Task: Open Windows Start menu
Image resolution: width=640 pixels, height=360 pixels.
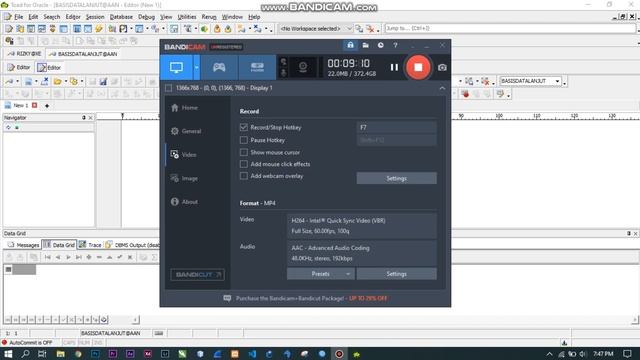Action: [8, 354]
